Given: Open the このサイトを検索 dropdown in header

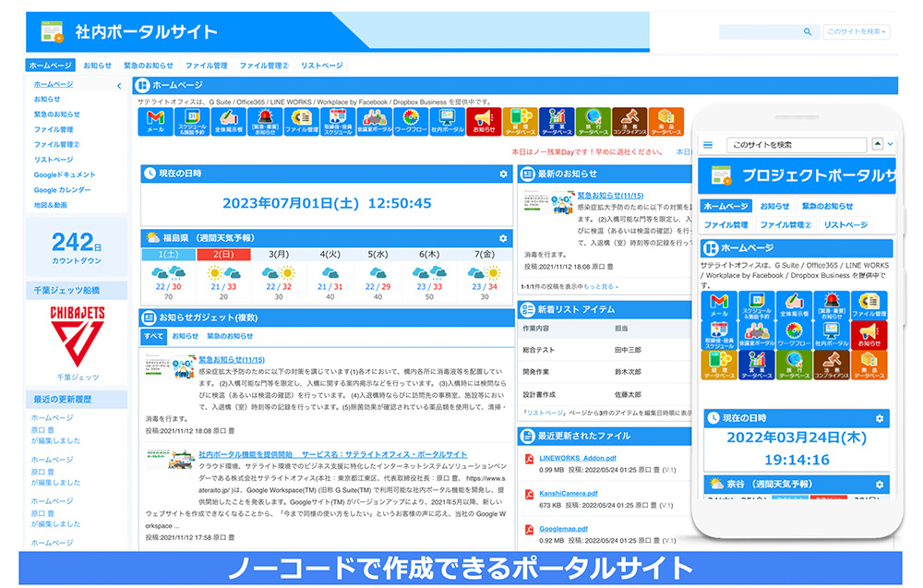Looking at the screenshot, I should (857, 31).
